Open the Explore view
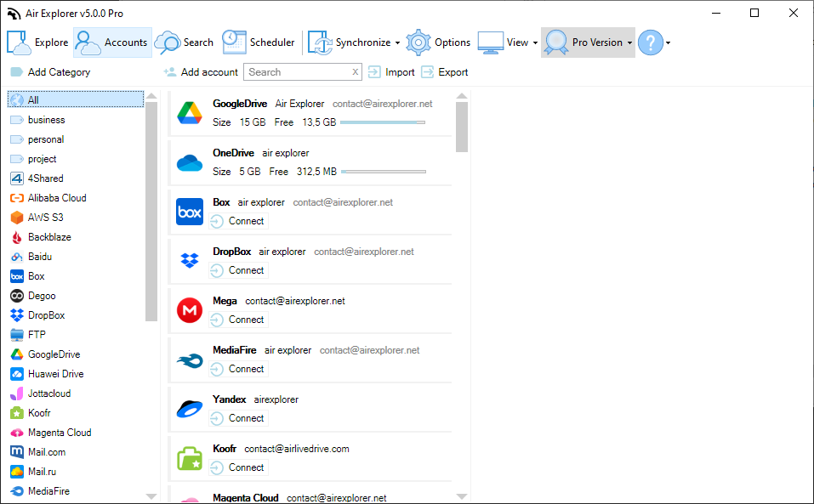The image size is (814, 504). (x=38, y=42)
